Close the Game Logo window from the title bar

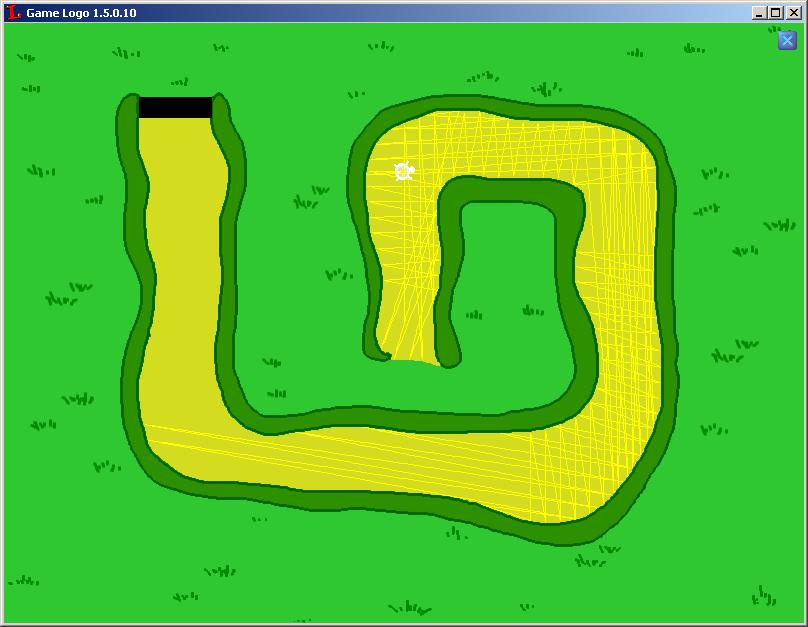tap(792, 13)
